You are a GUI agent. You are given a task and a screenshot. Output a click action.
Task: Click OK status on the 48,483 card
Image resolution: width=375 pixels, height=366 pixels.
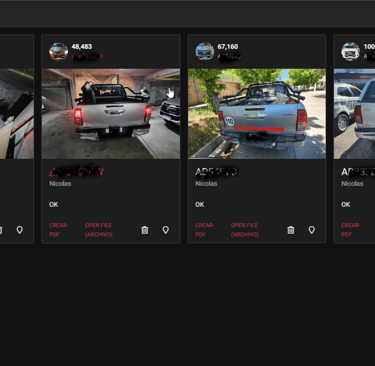[54, 205]
